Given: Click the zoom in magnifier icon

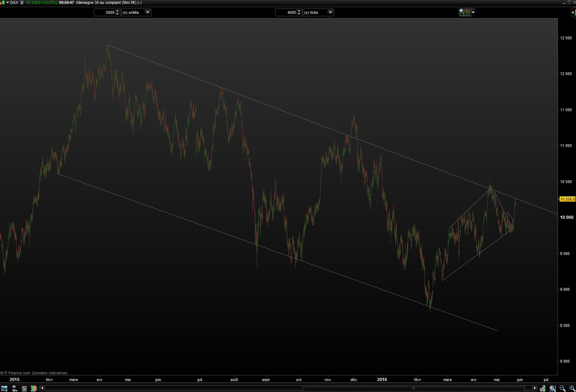Looking at the screenshot, I should click(x=572, y=388).
